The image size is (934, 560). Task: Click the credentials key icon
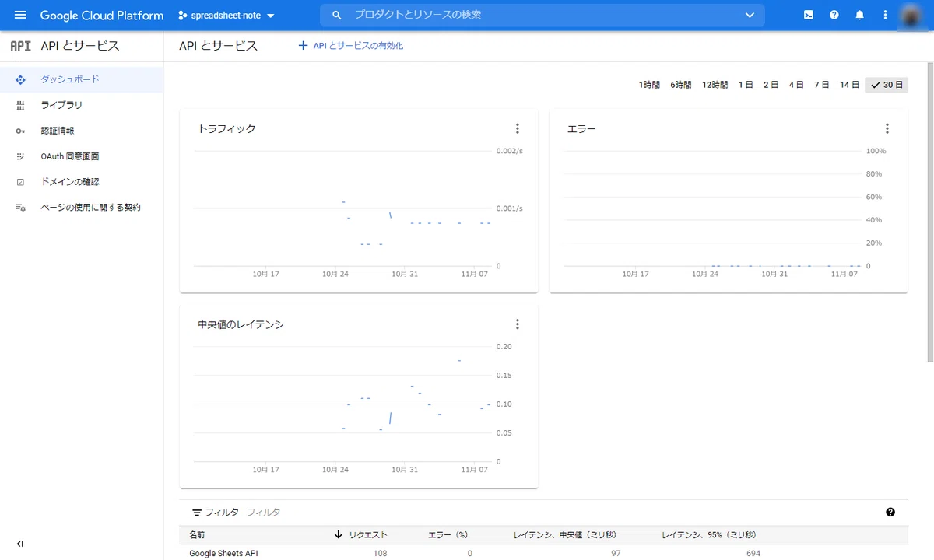coord(21,131)
